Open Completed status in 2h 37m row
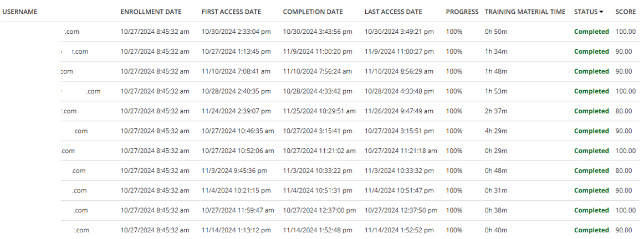 point(591,111)
